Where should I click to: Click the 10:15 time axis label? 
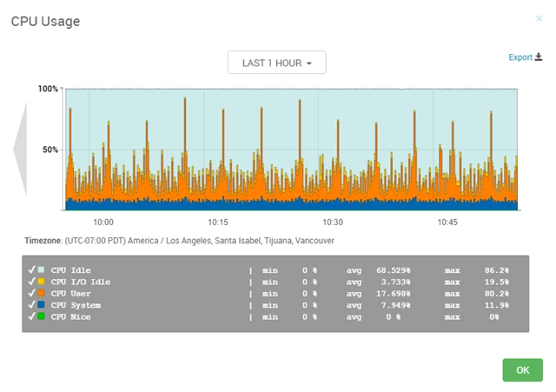click(216, 222)
